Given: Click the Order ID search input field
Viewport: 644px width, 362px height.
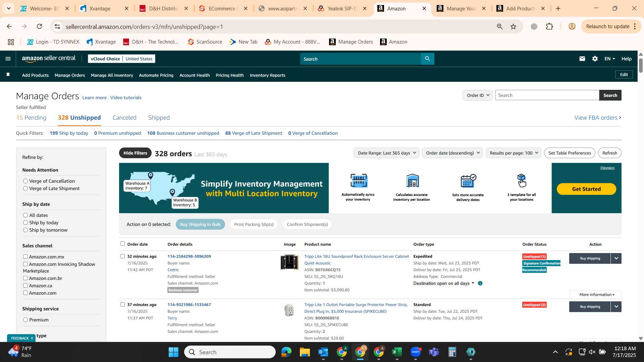Looking at the screenshot, I should point(547,95).
